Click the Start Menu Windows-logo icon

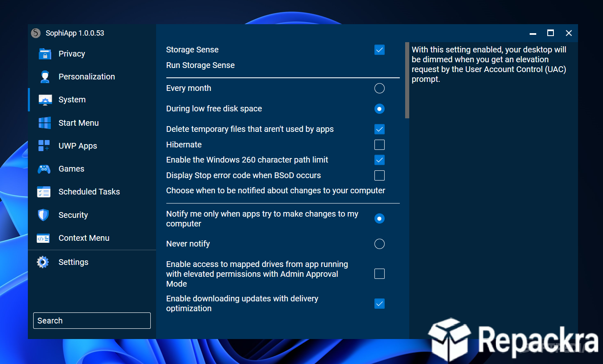pos(45,123)
